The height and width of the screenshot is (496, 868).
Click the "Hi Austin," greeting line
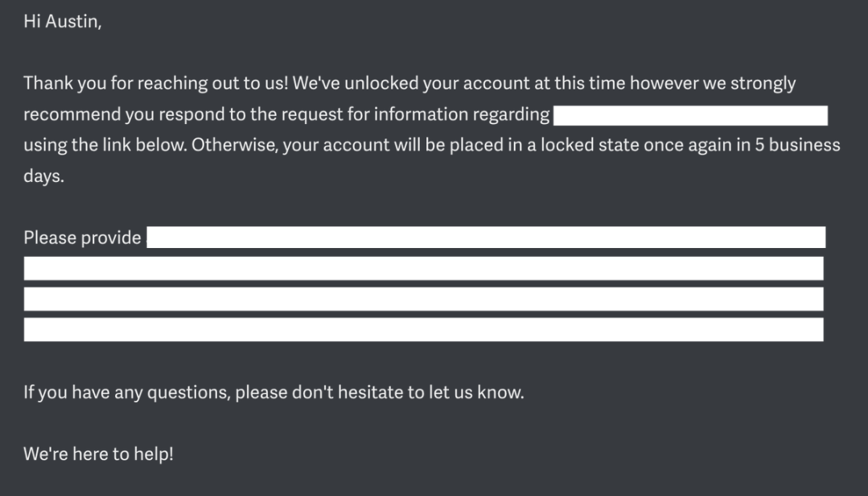point(63,22)
